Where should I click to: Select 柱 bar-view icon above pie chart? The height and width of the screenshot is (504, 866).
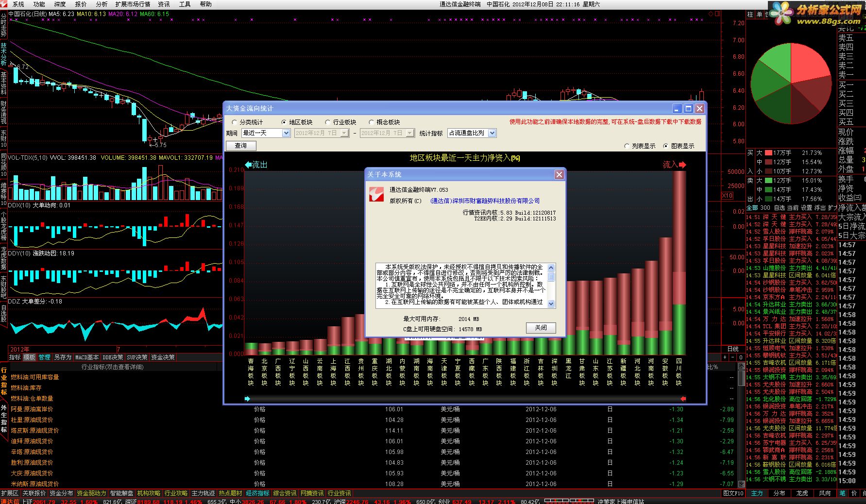750,15
